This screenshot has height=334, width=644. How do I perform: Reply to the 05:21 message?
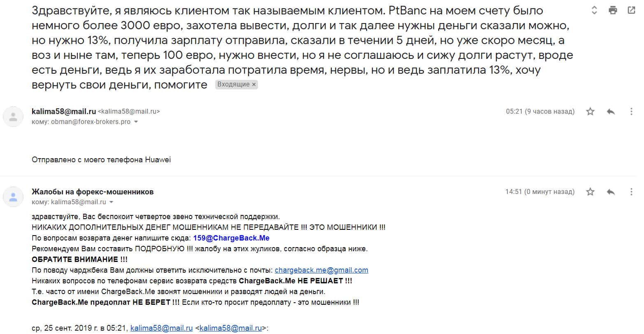tap(611, 112)
